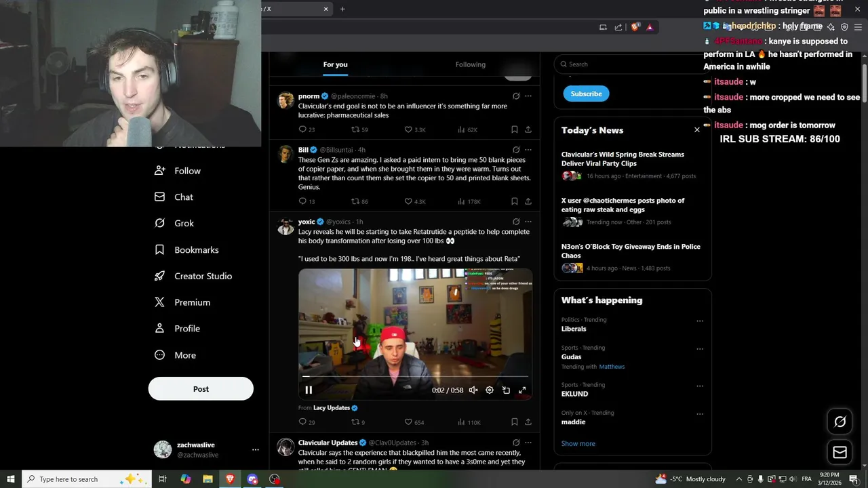Screen dimensions: 868x488
Task: Open more options on pnorm's post
Action: pyautogui.click(x=528, y=96)
